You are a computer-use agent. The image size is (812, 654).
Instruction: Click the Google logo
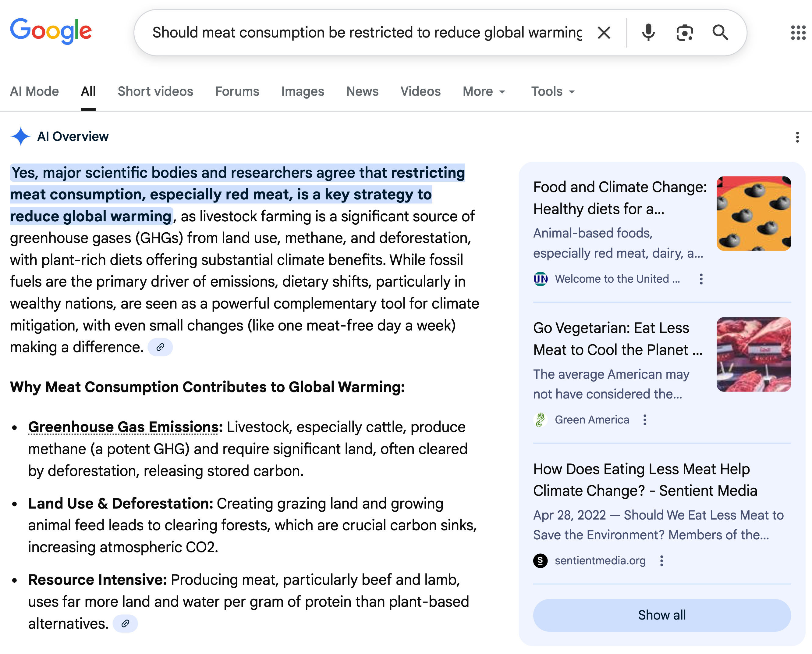51,32
